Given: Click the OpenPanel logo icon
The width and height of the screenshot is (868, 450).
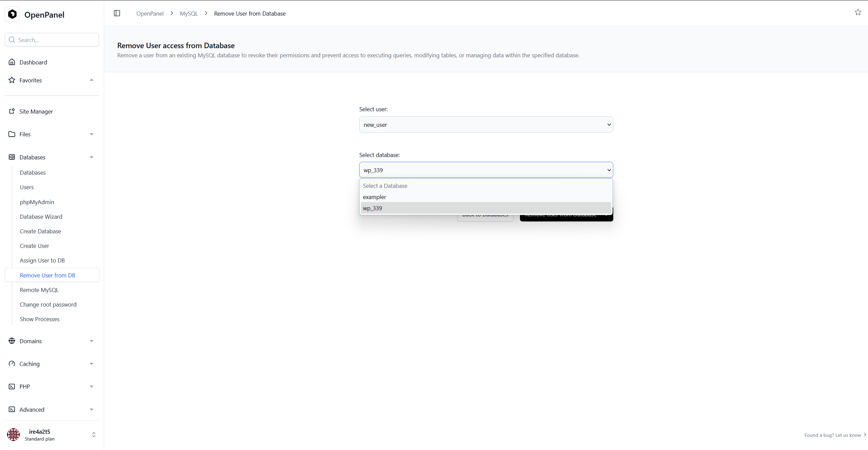Looking at the screenshot, I should pos(13,14).
